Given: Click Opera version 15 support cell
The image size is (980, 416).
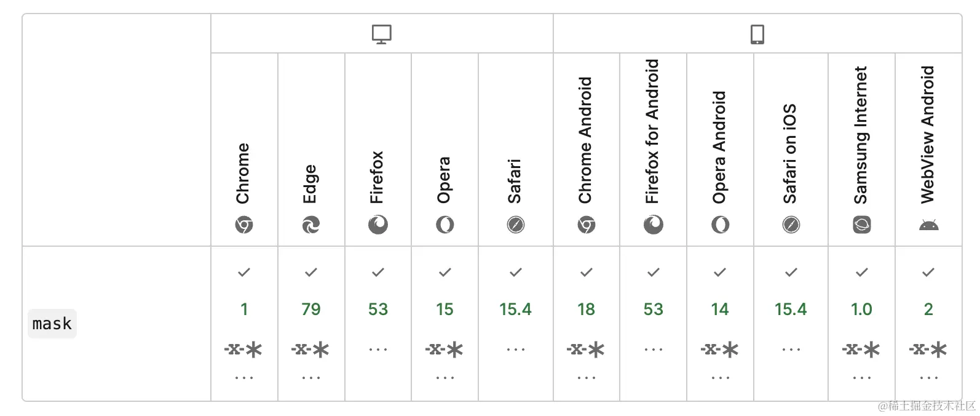Looking at the screenshot, I should point(445,324).
